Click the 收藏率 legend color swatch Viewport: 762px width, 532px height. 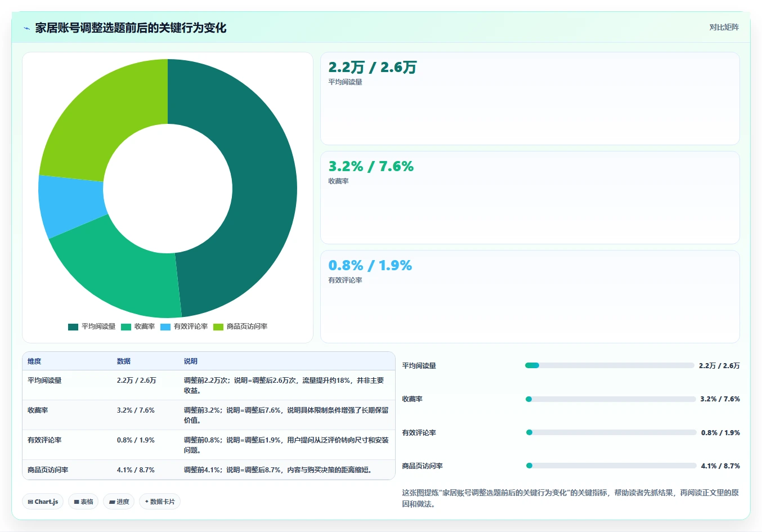tap(126, 327)
